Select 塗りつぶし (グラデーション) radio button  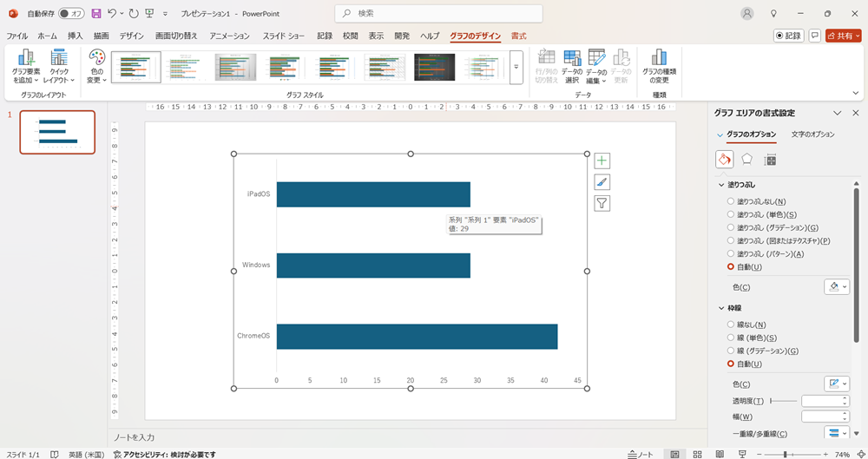[731, 227]
